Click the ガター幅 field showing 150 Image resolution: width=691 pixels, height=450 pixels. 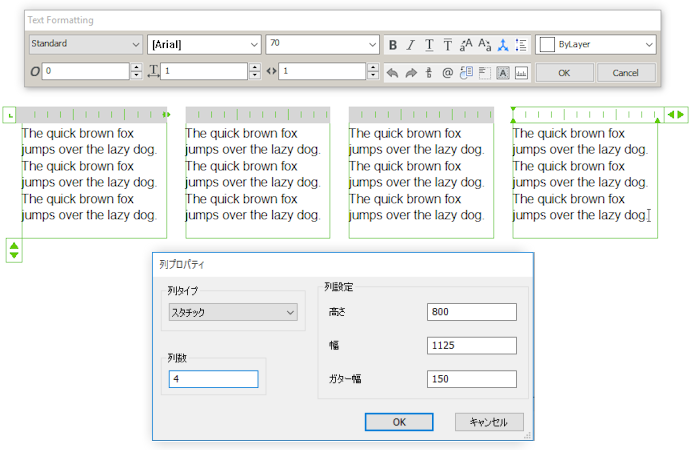pyautogui.click(x=472, y=379)
